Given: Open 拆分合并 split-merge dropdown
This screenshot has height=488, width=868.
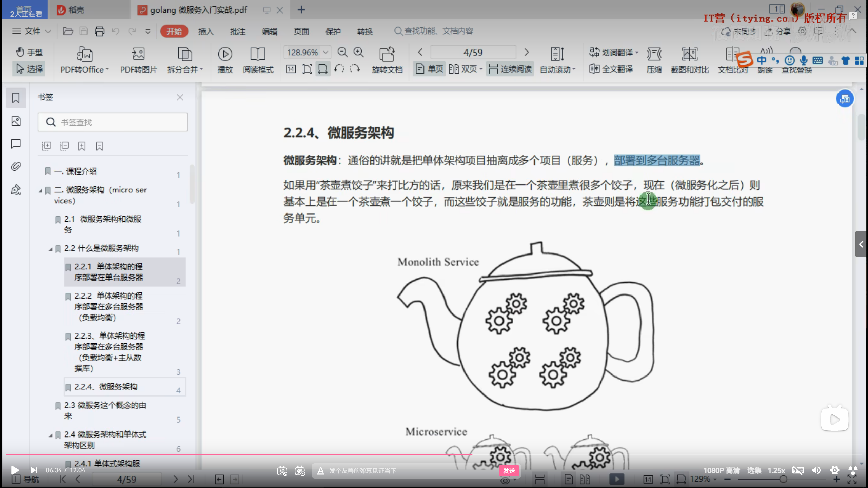Looking at the screenshot, I should (185, 60).
